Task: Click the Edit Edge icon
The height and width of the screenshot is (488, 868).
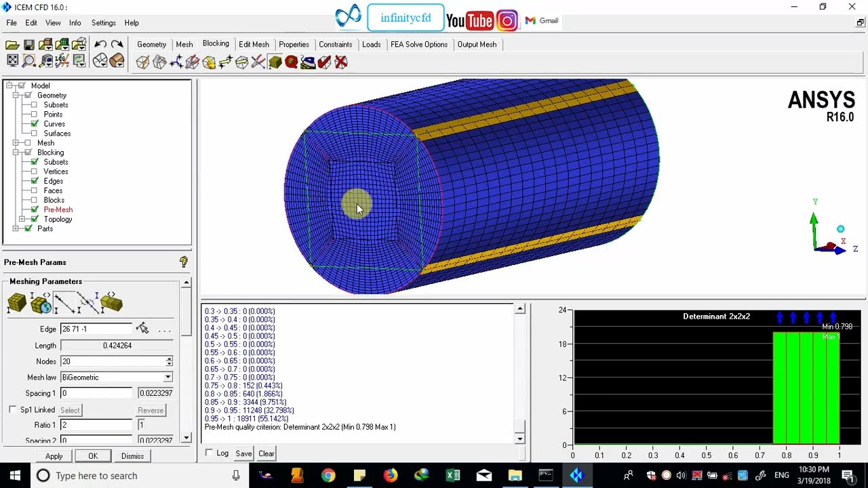Action: [258, 62]
